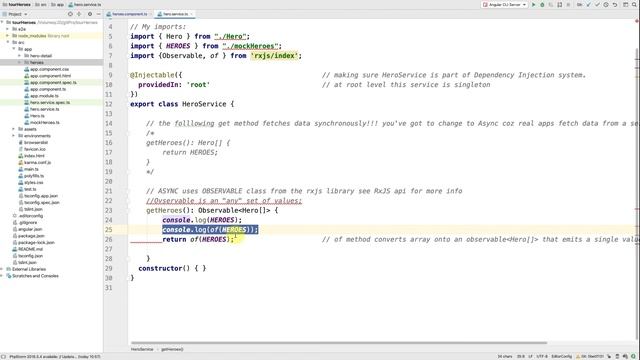The image size is (640, 360).
Task: Run the Angular CLI Server configuration
Action: tap(533, 4)
